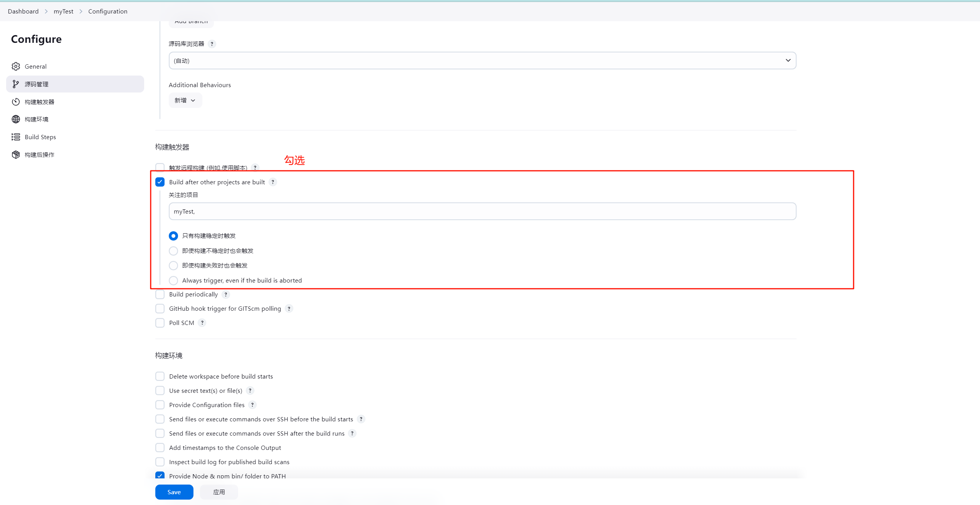This screenshot has height=505, width=980.
Task: Go to 构建后操作 section in sidebar
Action: point(75,155)
